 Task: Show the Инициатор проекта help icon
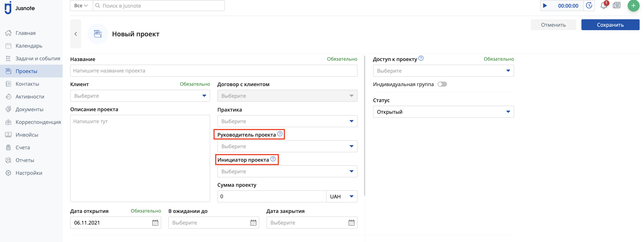(273, 159)
